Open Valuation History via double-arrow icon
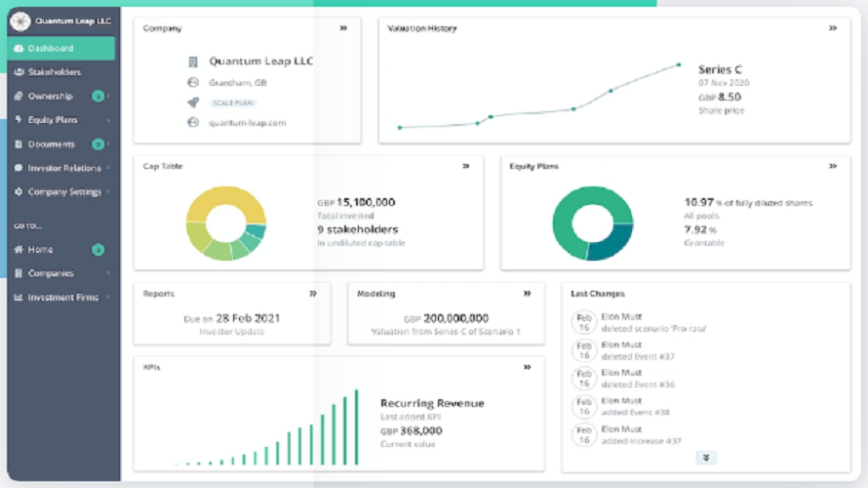Viewport: 868px width, 488px height. [832, 28]
